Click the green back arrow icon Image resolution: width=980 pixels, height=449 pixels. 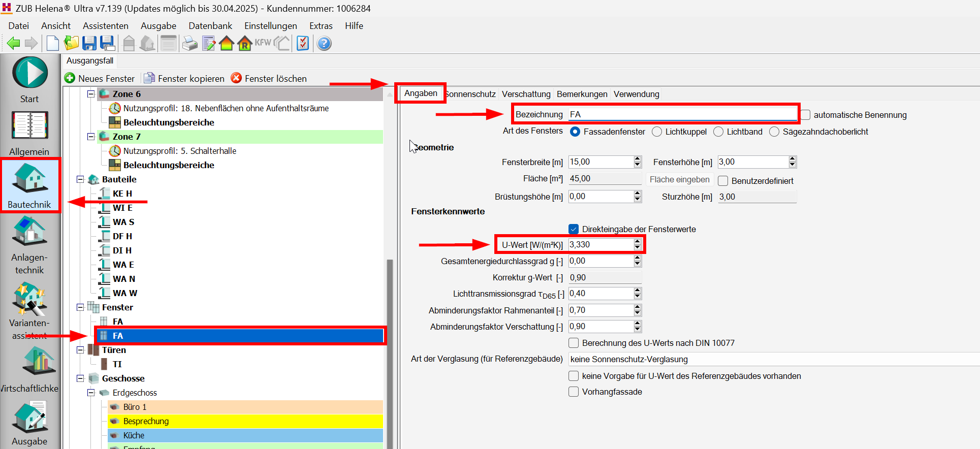13,44
